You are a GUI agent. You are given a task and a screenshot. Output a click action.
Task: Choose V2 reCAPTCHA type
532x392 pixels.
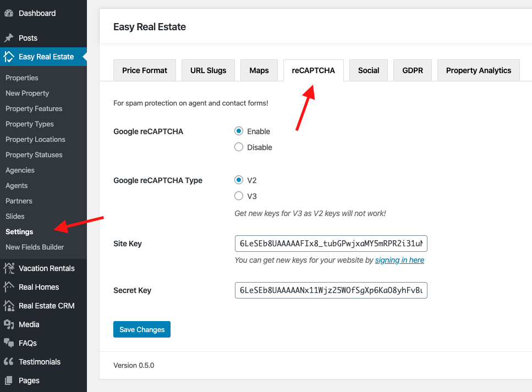pos(239,180)
